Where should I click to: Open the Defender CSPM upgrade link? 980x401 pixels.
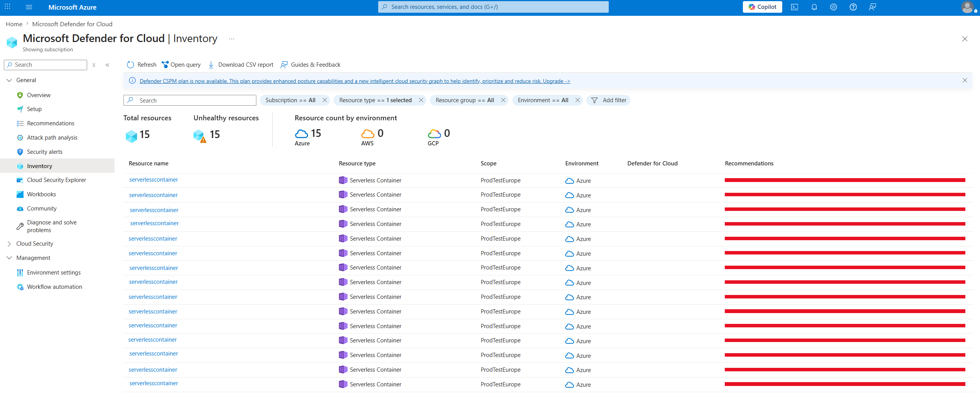[355, 81]
